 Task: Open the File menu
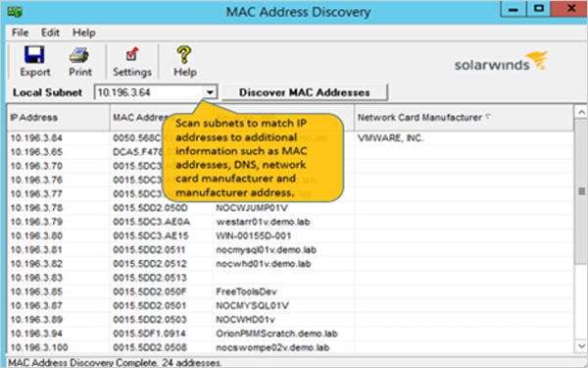pos(20,32)
